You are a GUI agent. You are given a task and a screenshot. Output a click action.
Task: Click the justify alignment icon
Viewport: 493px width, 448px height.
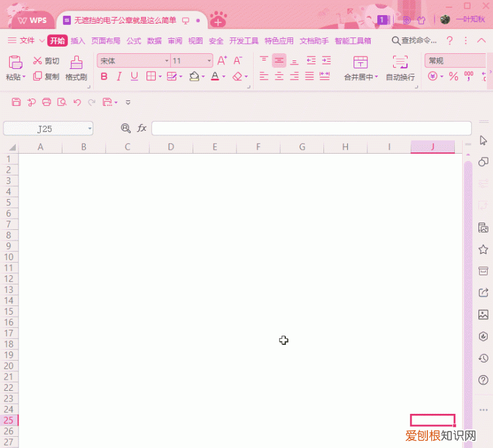click(x=310, y=76)
